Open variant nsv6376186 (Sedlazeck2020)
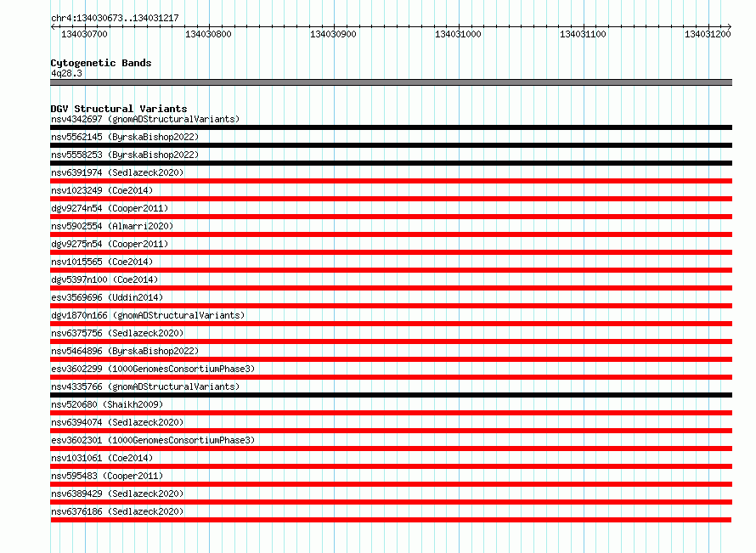756x553 pixels. (117, 511)
